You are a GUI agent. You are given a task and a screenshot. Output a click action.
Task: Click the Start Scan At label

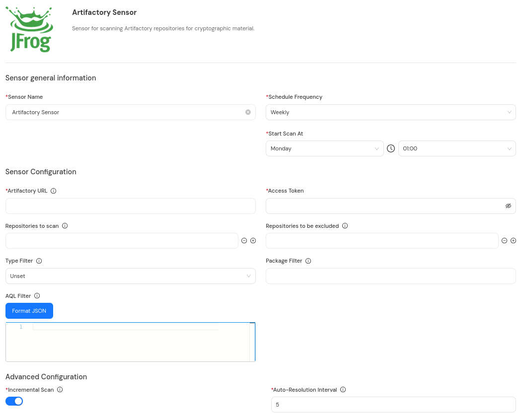285,134
